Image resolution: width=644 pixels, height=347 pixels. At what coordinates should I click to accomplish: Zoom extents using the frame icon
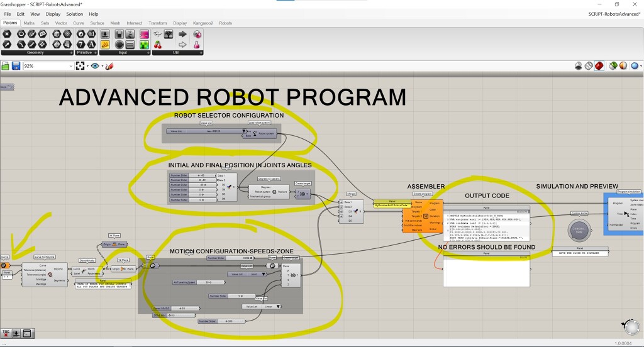[80, 66]
